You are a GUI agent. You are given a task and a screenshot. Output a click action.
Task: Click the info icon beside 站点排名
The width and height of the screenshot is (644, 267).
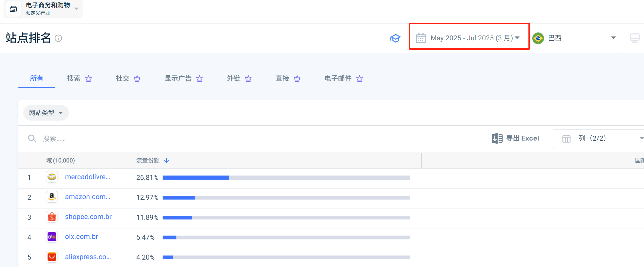pos(59,38)
